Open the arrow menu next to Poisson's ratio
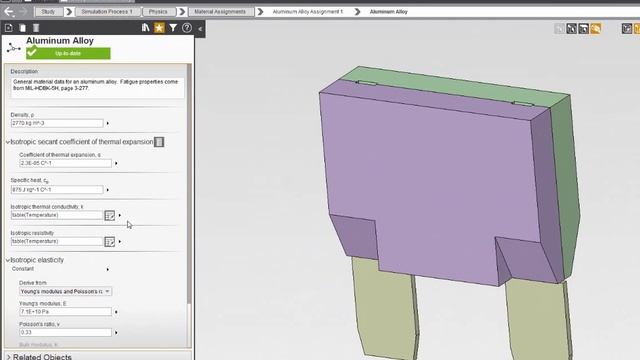640x360 pixels. point(116,333)
